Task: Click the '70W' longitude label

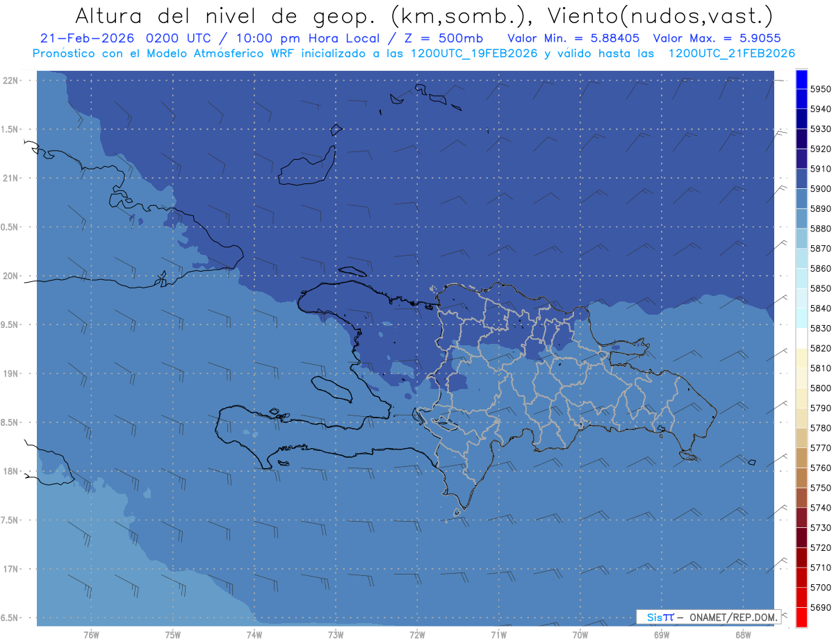Action: (580, 635)
